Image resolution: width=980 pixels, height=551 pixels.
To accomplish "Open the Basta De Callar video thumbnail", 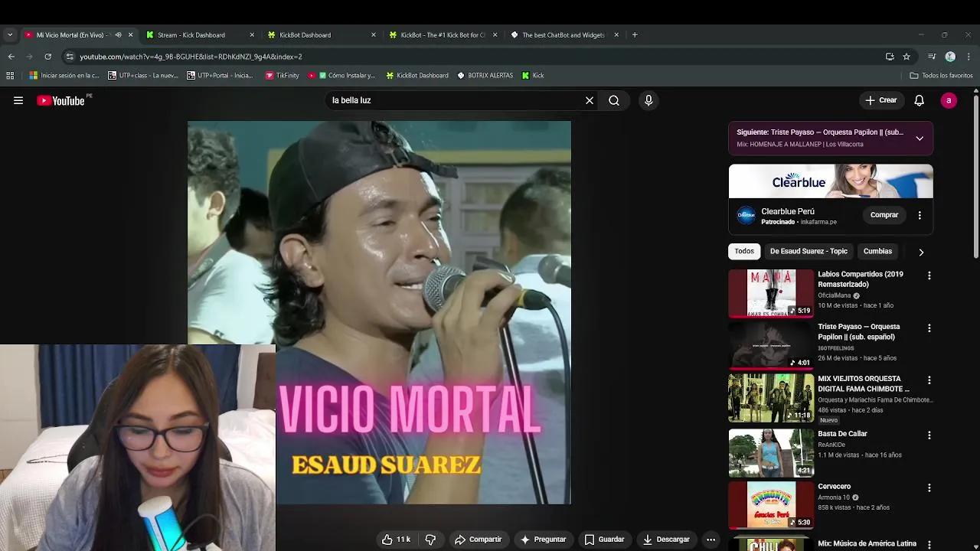I will coord(770,452).
